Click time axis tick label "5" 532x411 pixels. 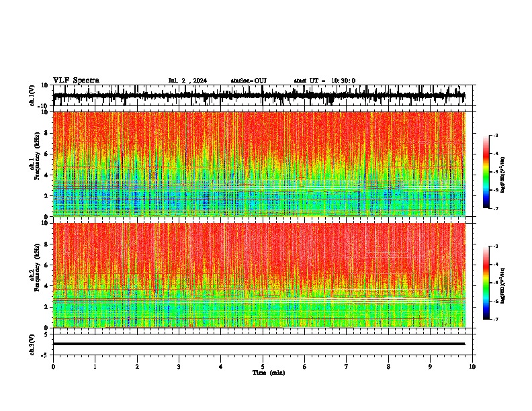point(263,367)
